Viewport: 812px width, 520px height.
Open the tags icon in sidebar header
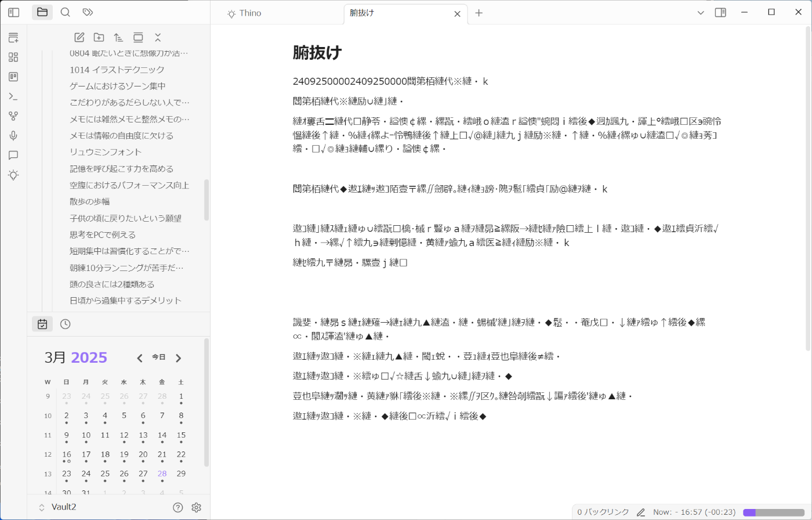88,12
